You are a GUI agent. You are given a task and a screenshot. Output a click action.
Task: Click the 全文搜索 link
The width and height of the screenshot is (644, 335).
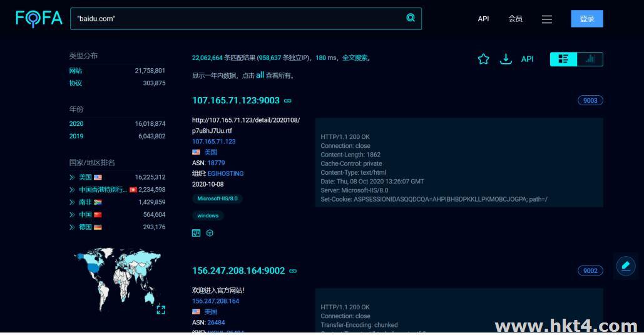[355, 58]
